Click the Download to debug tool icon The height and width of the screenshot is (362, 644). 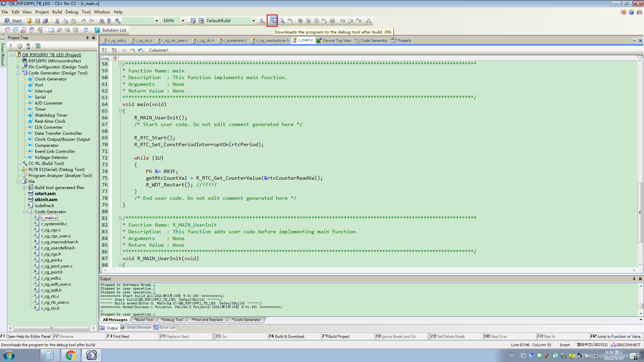(x=273, y=21)
